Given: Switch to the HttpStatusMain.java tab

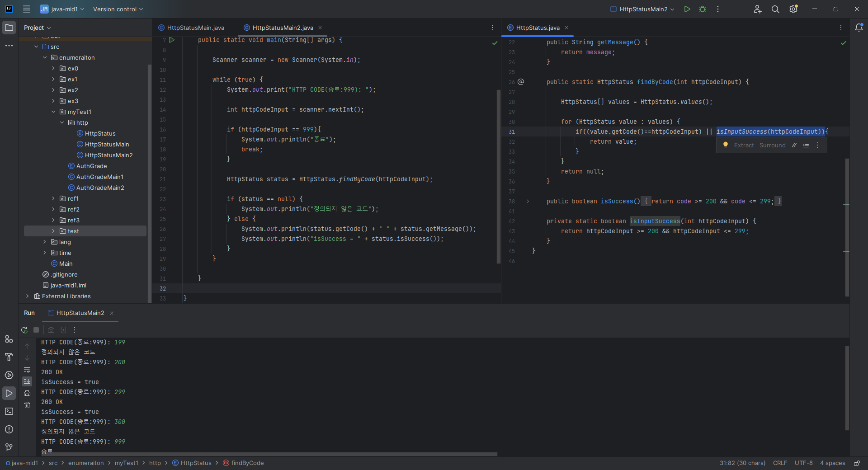Looking at the screenshot, I should pyautogui.click(x=191, y=28).
